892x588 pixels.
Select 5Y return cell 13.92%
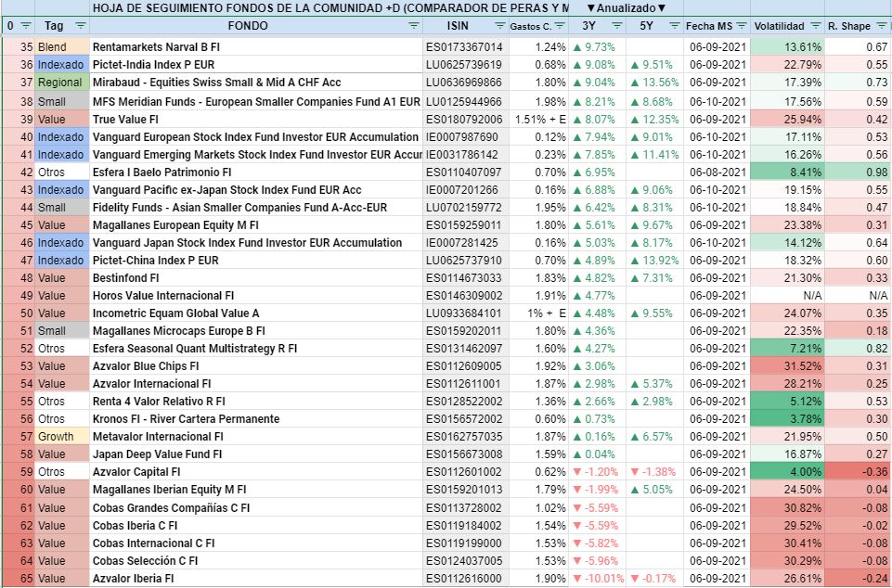coord(654,261)
